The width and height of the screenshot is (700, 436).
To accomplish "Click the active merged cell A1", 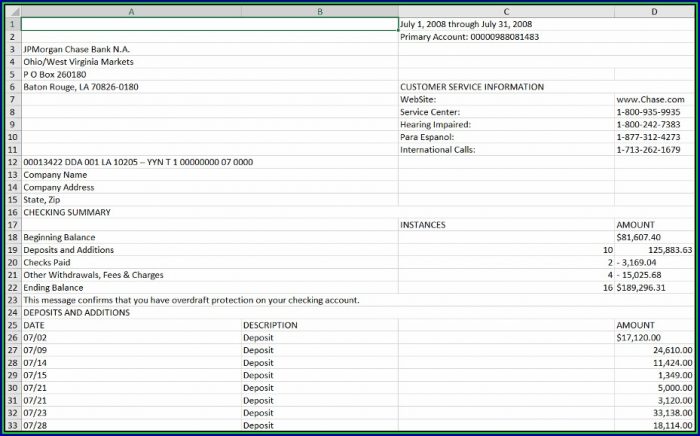I will [210, 24].
